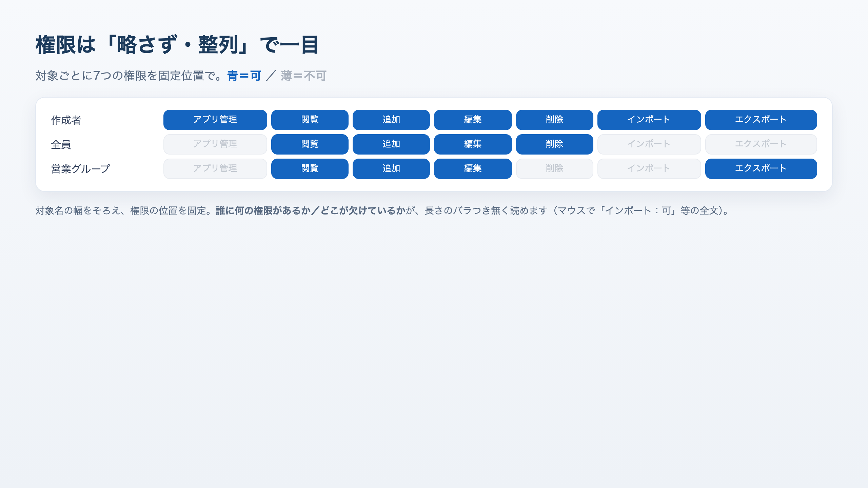Image resolution: width=868 pixels, height=488 pixels.
Task: Click the 作成者 row label
Action: [66, 120]
